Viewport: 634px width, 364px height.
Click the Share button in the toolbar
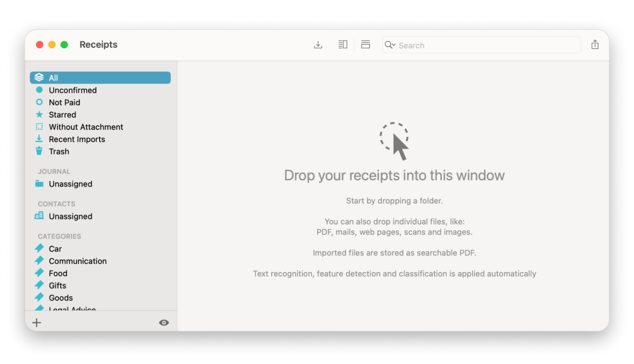click(595, 45)
